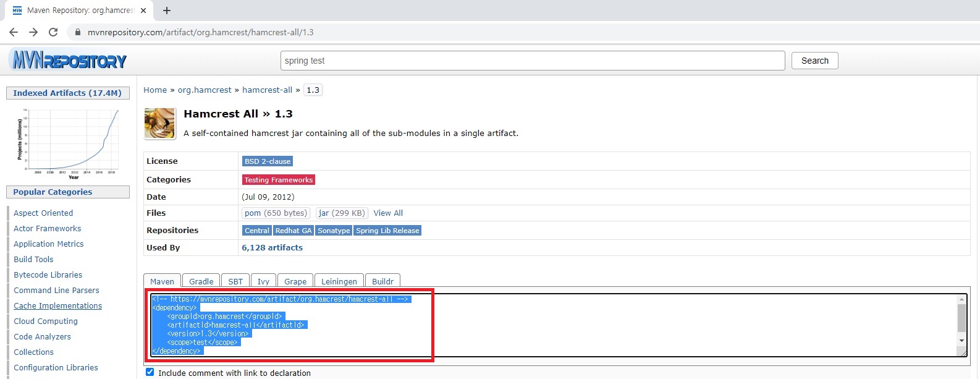The image size is (980, 379).
Task: Open Application Metrics category
Action: point(49,244)
